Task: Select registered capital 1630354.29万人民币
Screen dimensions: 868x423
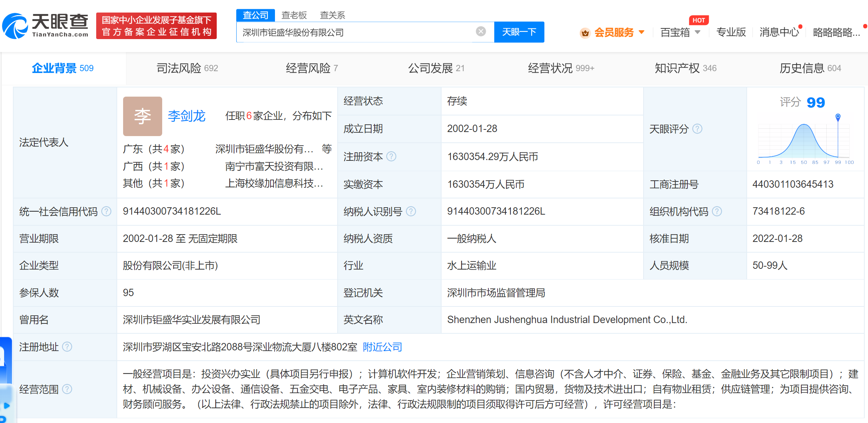Action: 492,157
